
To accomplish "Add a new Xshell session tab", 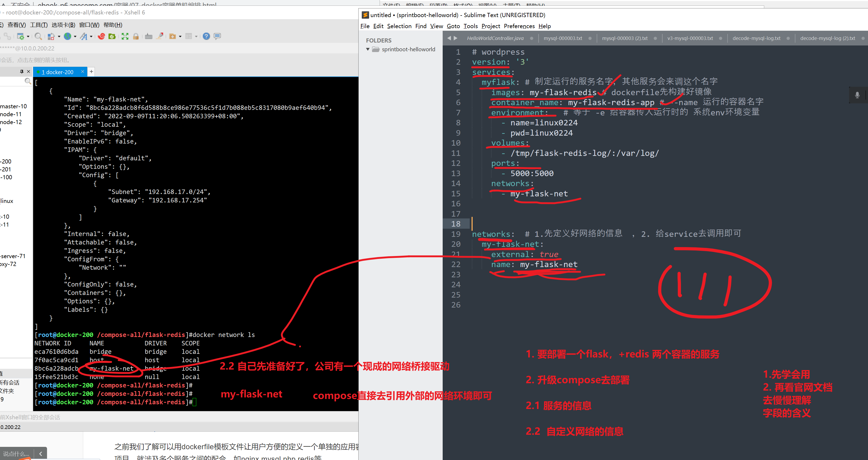I will click(91, 71).
